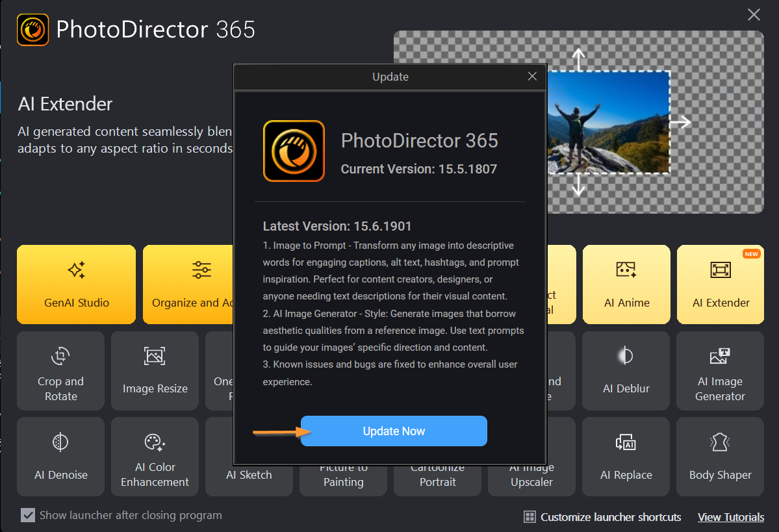Launch the AI Replace tool
The width and height of the screenshot is (779, 532).
(x=626, y=457)
